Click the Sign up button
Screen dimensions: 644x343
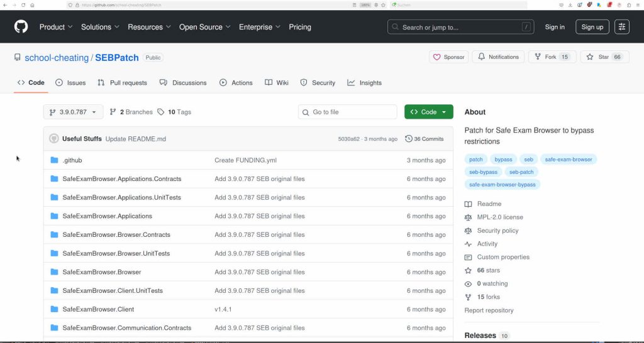pos(592,27)
